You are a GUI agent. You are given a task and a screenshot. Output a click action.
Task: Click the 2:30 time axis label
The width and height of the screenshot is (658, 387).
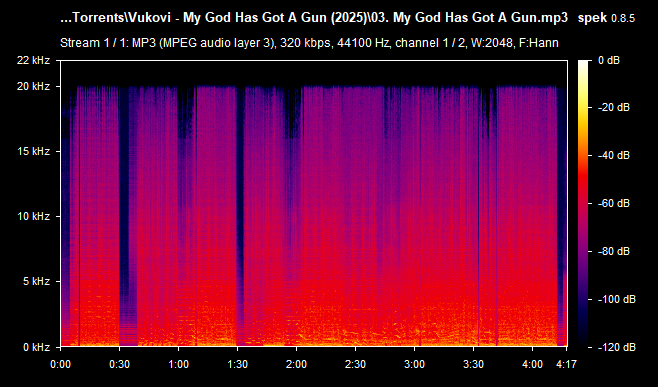point(355,364)
